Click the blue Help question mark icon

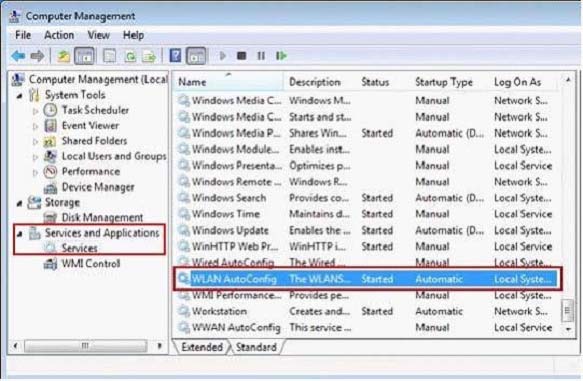(x=175, y=56)
